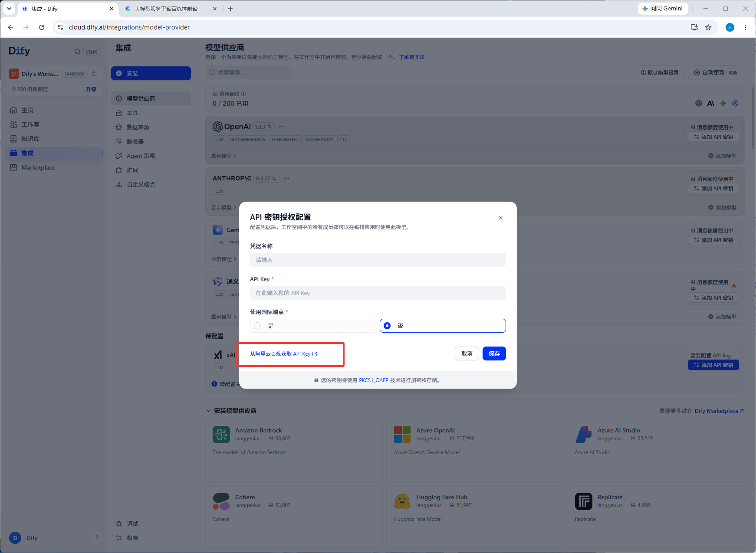Click the Hugging Face Hub emoji icon
The width and height of the screenshot is (756, 553).
402,501
